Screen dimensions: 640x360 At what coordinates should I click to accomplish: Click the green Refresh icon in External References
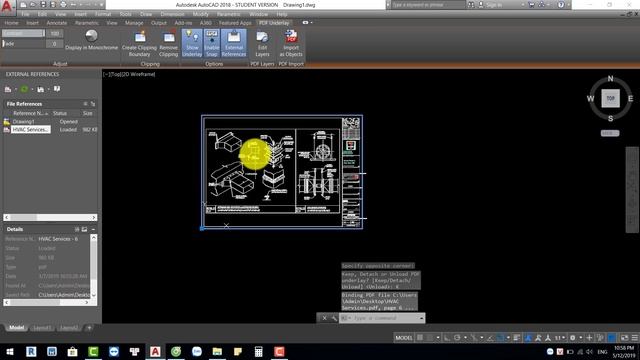click(24, 89)
